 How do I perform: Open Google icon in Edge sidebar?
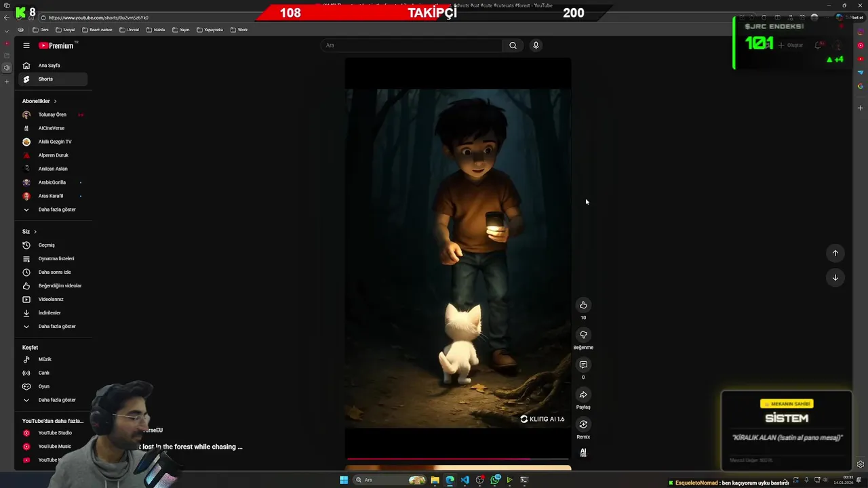pos(861,86)
